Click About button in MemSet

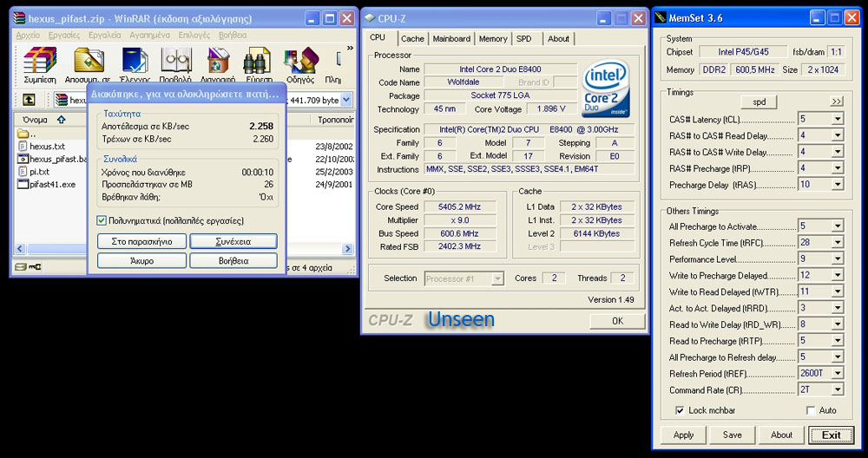click(x=781, y=435)
